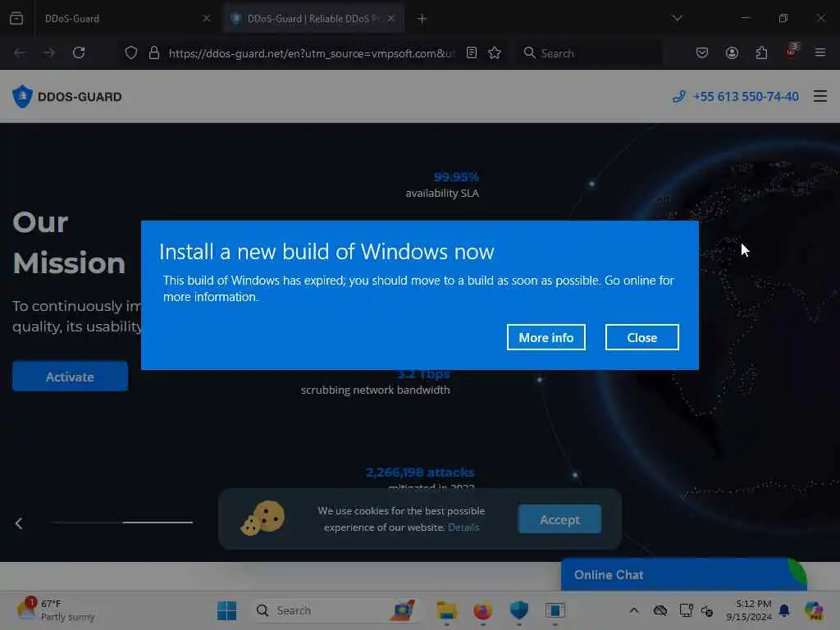The width and height of the screenshot is (840, 630).
Task: Click the Activate button
Action: [x=71, y=377]
